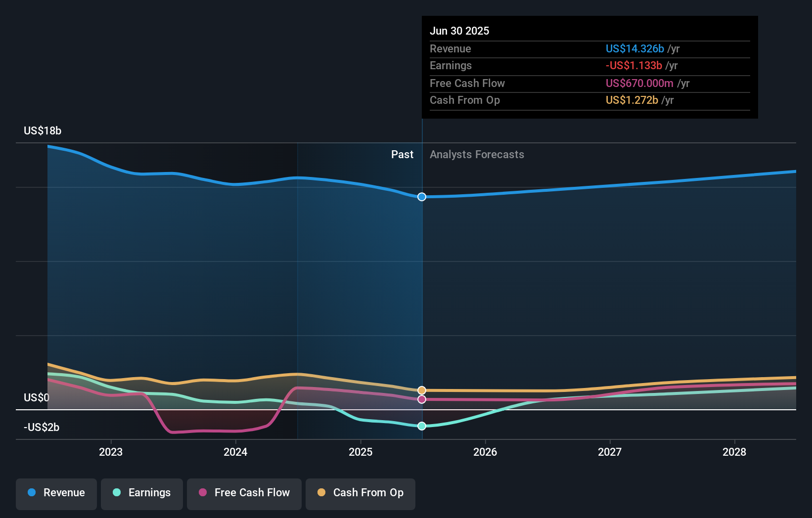Image resolution: width=812 pixels, height=518 pixels.
Task: Click the pink Free Cash Flow legend dot
Action: tap(203, 492)
